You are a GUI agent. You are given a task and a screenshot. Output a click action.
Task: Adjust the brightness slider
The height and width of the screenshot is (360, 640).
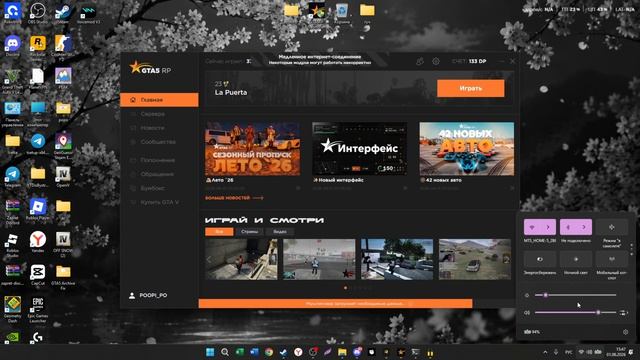pos(576,295)
